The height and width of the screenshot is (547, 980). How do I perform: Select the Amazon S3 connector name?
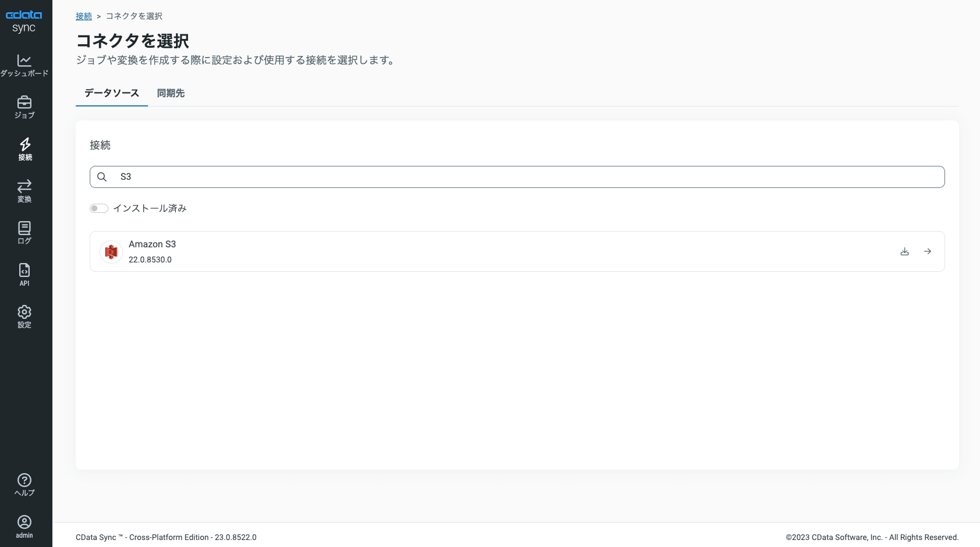click(x=152, y=244)
